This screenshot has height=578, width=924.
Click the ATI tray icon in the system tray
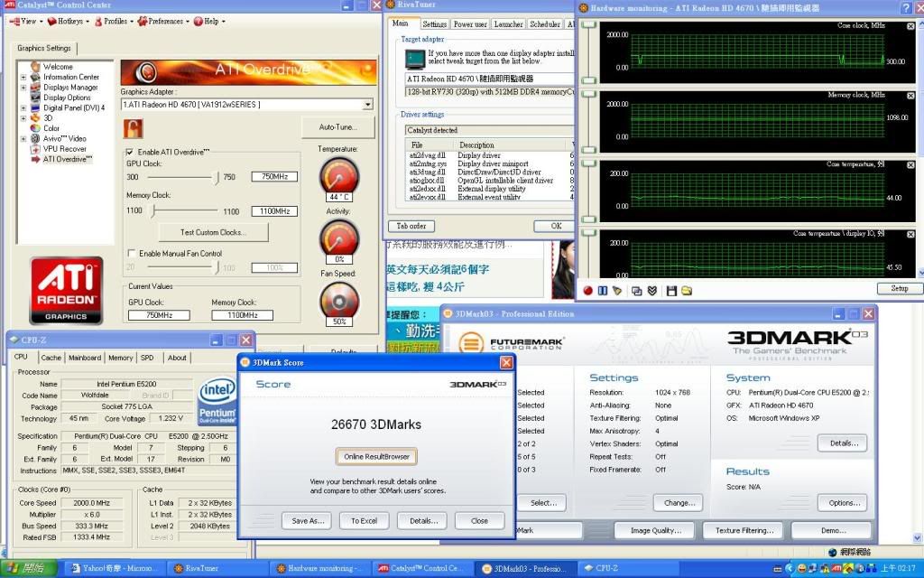pyautogui.click(x=836, y=569)
